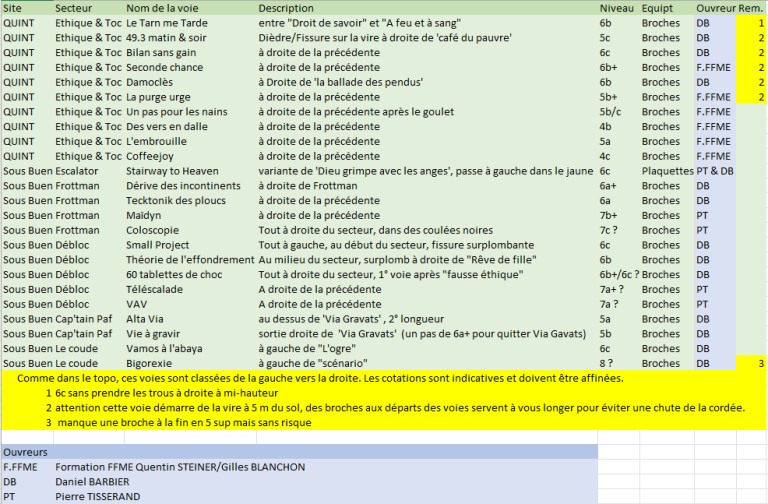768x504 pixels.
Task: Select the 'Niveau' header cell
Action: (x=618, y=8)
